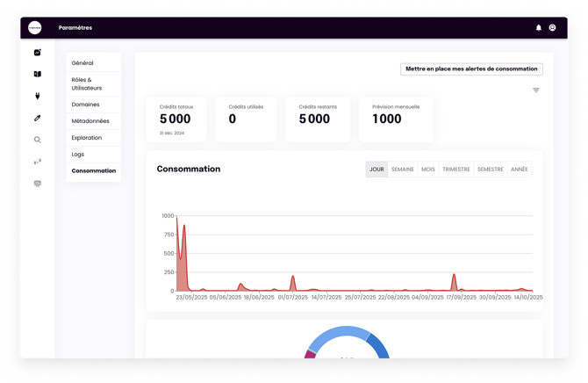Select the eyedropper icon in sidebar

(x=38, y=118)
